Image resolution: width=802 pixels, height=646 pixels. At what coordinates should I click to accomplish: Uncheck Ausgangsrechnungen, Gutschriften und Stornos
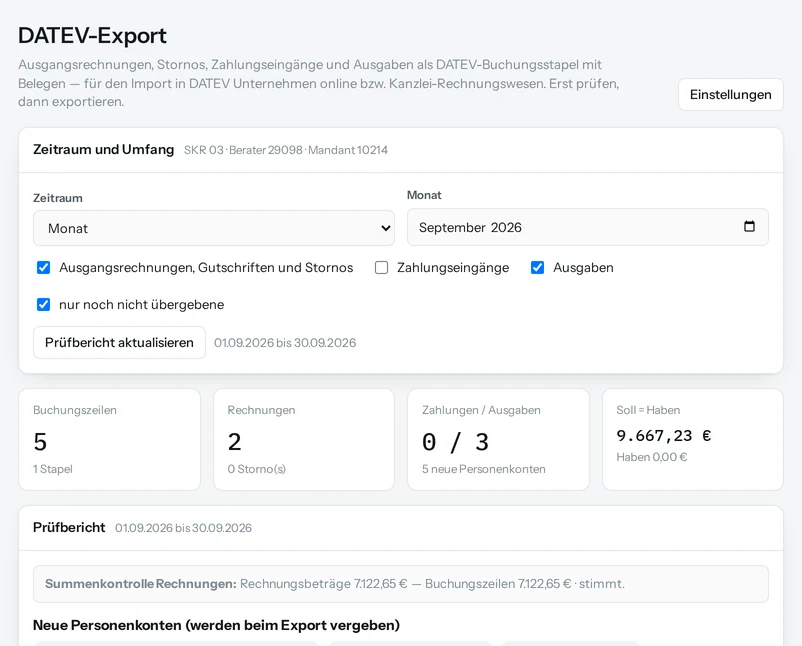point(43,268)
